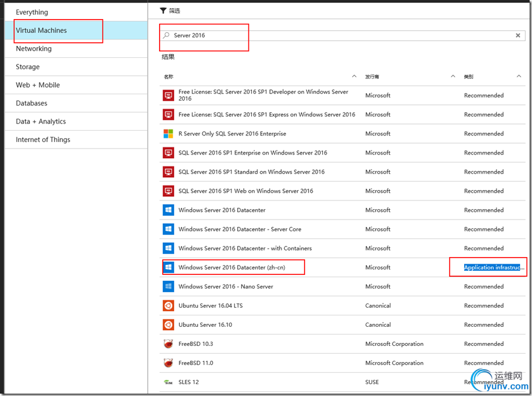Open the Networking category
This screenshot has height=396, width=532.
(x=76, y=48)
